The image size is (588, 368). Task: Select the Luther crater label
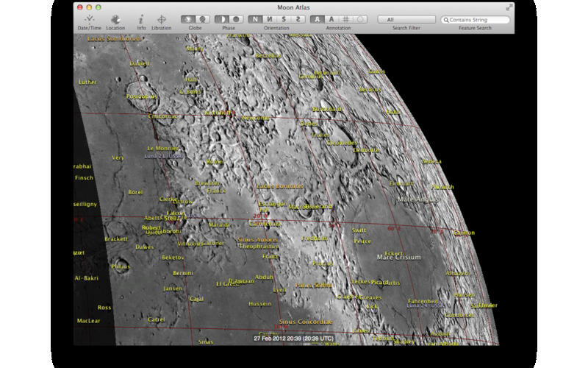pos(87,82)
